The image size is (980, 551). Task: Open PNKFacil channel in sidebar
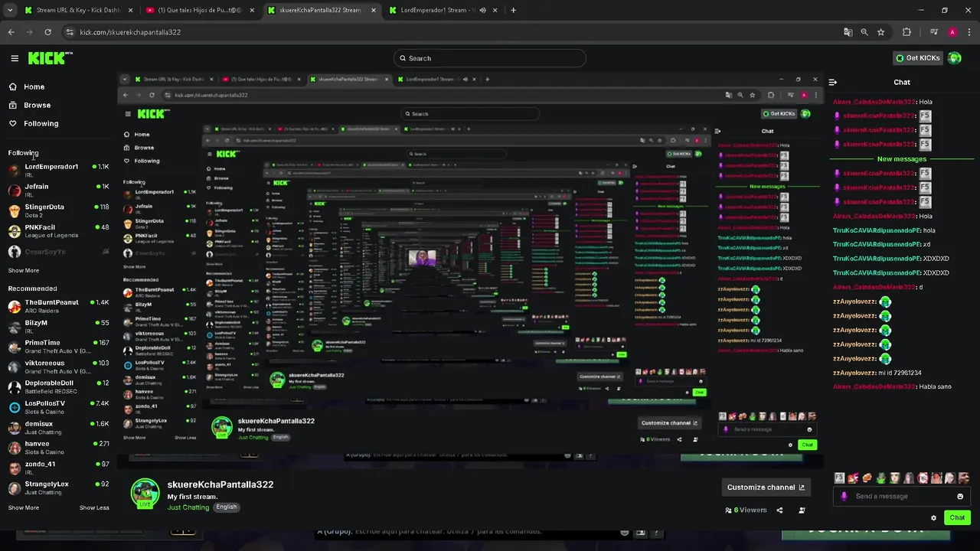pyautogui.click(x=59, y=230)
